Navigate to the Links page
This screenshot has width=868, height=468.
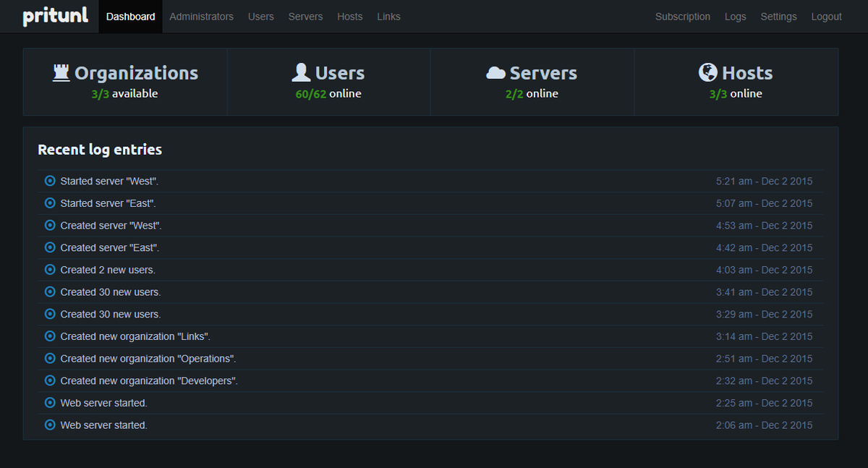click(388, 16)
